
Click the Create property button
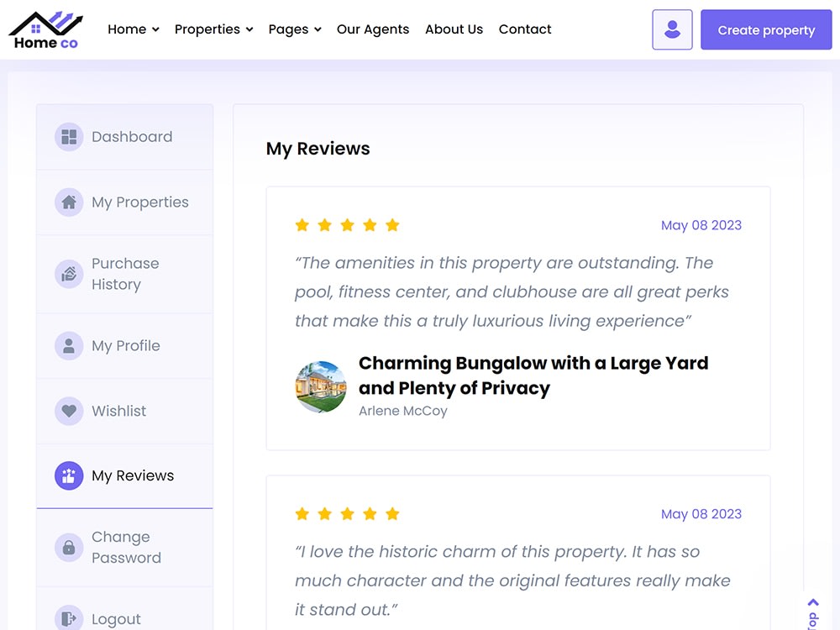point(766,29)
